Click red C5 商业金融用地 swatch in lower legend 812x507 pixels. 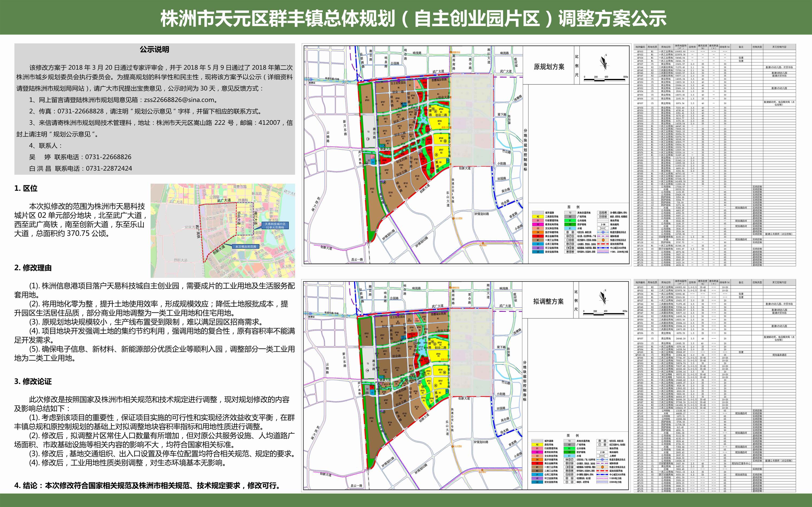click(537, 463)
